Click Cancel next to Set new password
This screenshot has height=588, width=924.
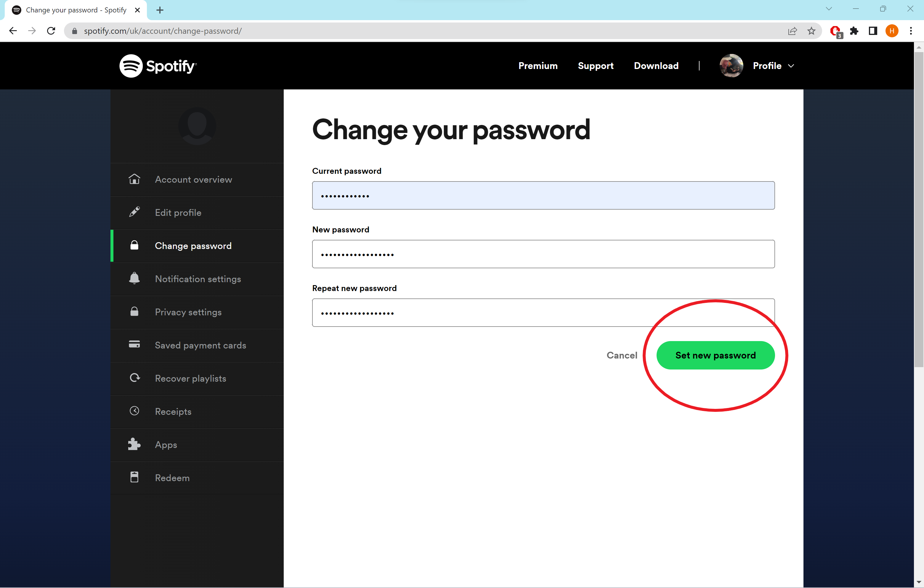[x=622, y=355]
